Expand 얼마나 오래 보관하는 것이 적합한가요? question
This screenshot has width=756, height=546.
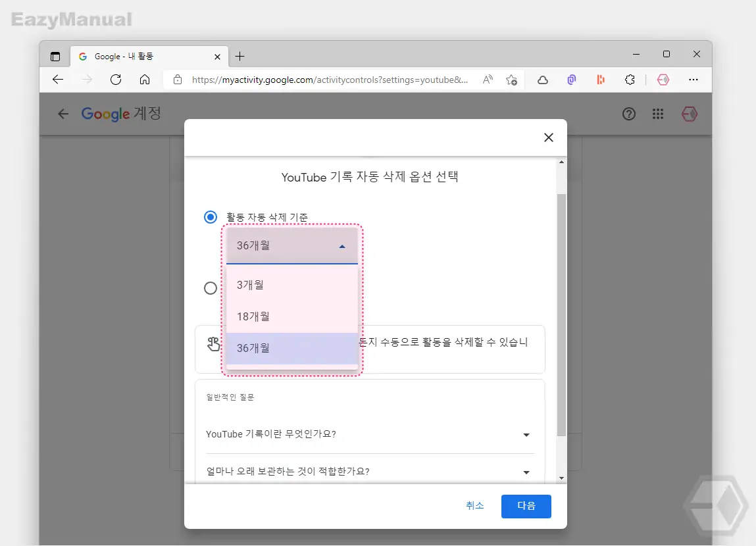(370, 471)
